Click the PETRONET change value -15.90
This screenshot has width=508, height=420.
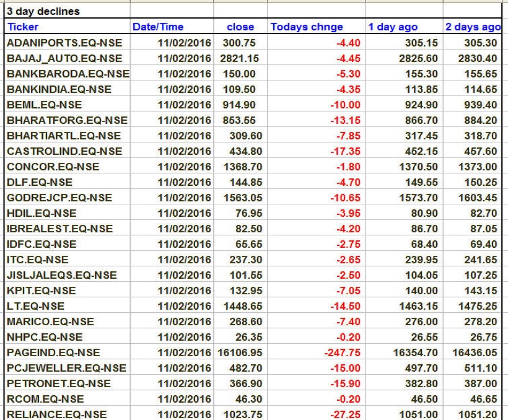pos(345,383)
